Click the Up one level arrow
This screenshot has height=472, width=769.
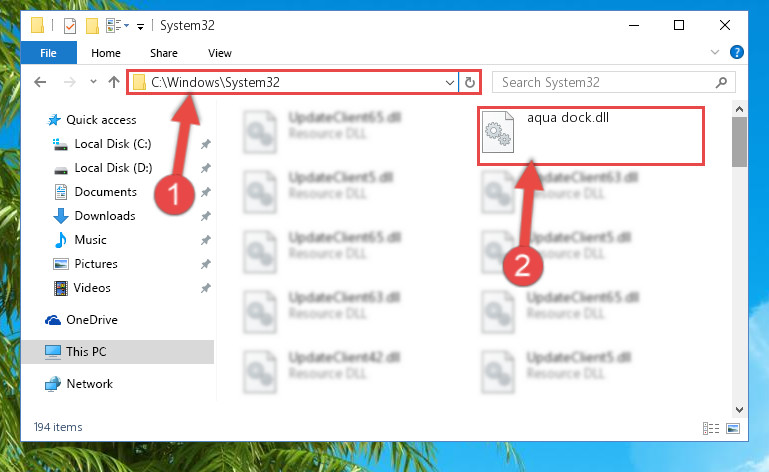click(114, 82)
